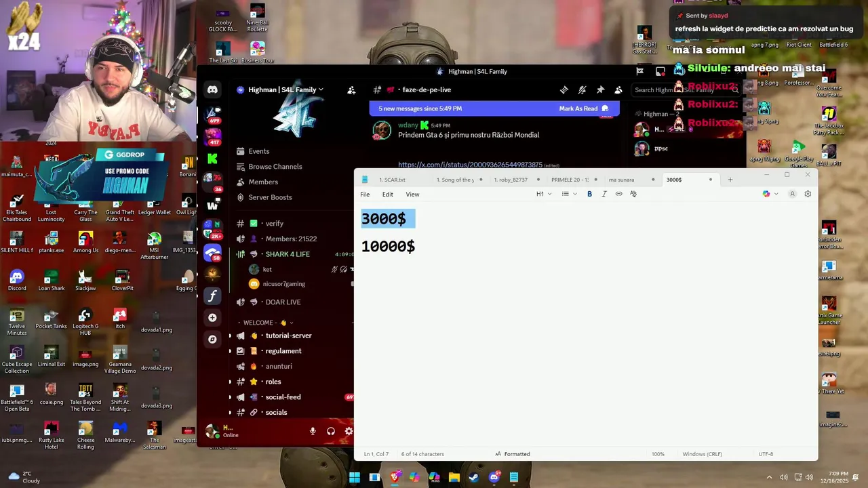Toggle bold formatting in Notepad

click(589, 194)
